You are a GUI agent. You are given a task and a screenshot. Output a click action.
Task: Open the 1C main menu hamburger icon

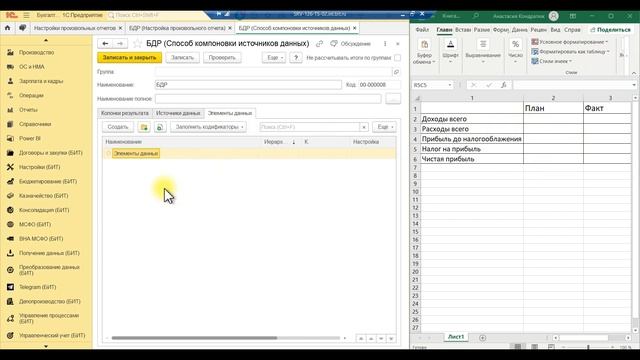(26, 15)
